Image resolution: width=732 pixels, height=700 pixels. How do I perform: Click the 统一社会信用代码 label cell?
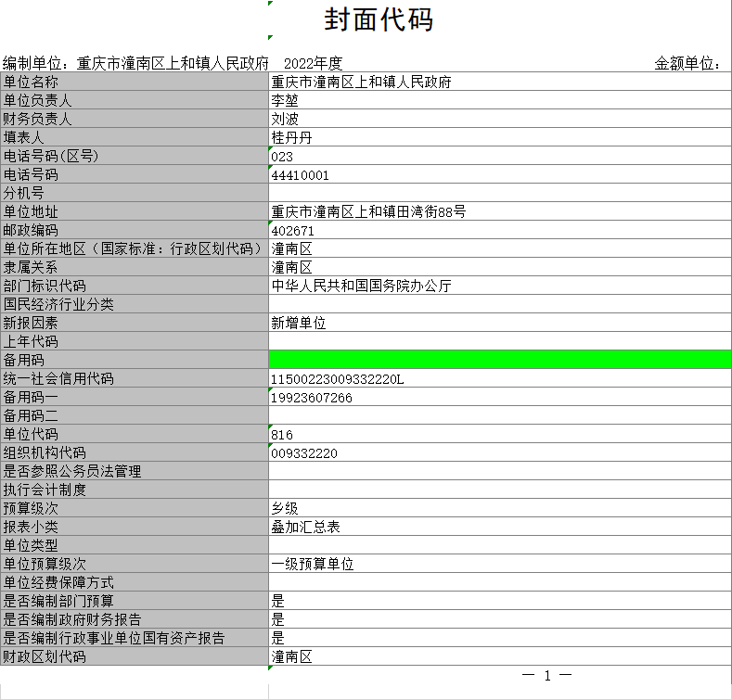pos(135,378)
